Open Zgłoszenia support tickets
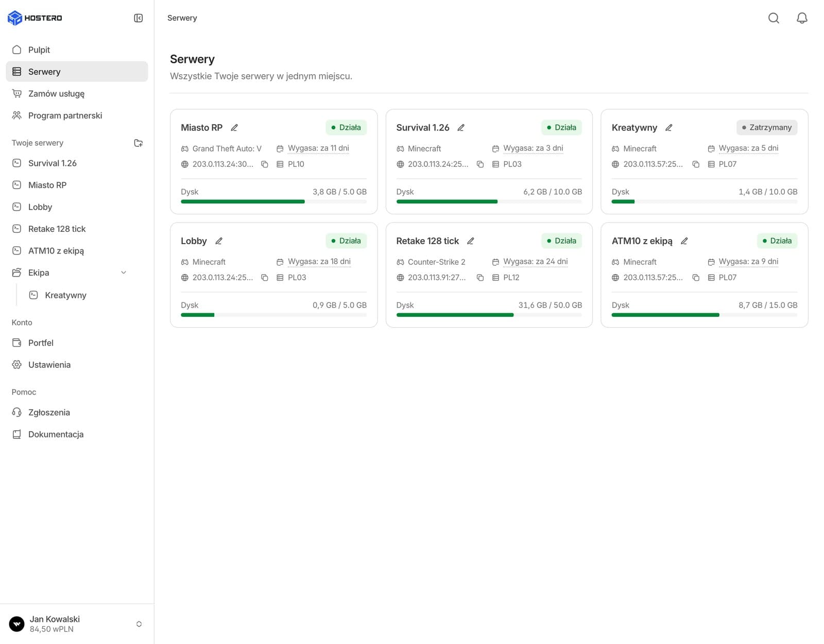Image resolution: width=824 pixels, height=644 pixels. point(77,412)
